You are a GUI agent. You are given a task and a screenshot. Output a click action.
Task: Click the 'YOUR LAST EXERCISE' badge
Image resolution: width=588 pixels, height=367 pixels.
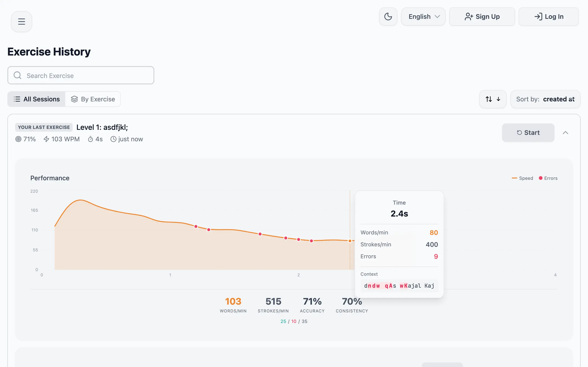point(43,127)
